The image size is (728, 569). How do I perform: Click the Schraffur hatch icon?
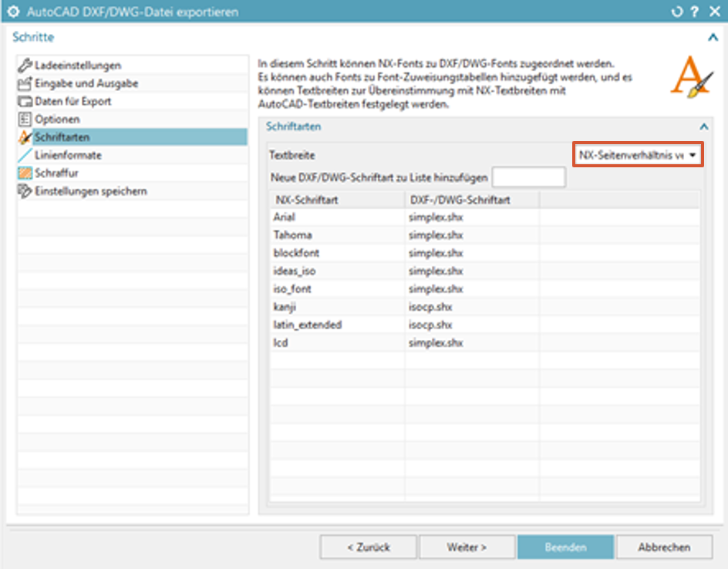point(25,173)
